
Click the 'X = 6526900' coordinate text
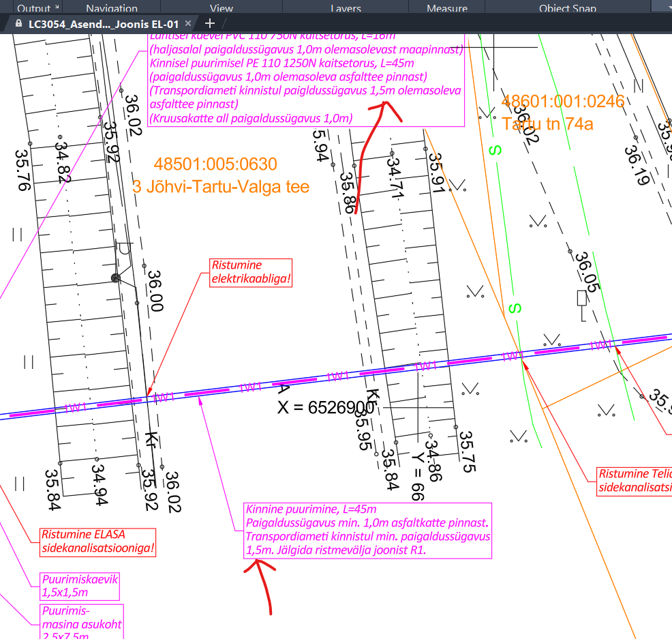click(x=326, y=408)
